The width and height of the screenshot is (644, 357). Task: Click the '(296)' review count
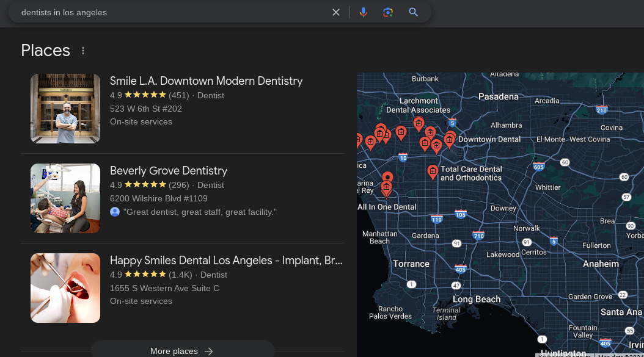178,185
